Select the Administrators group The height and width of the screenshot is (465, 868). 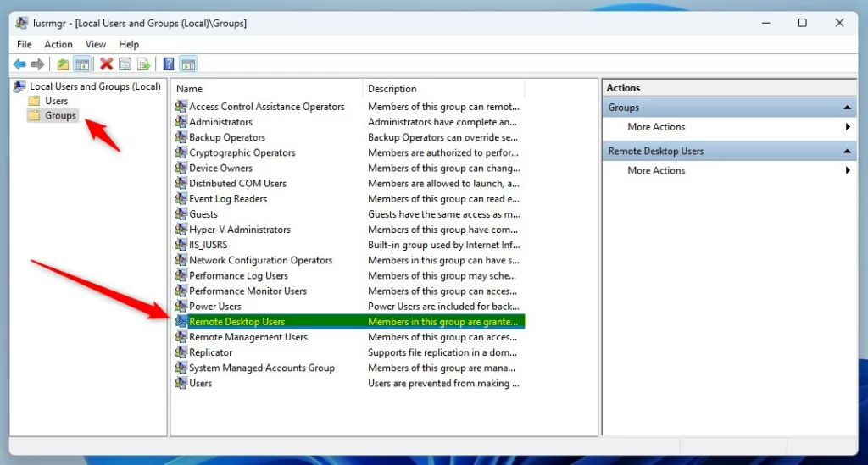(220, 122)
